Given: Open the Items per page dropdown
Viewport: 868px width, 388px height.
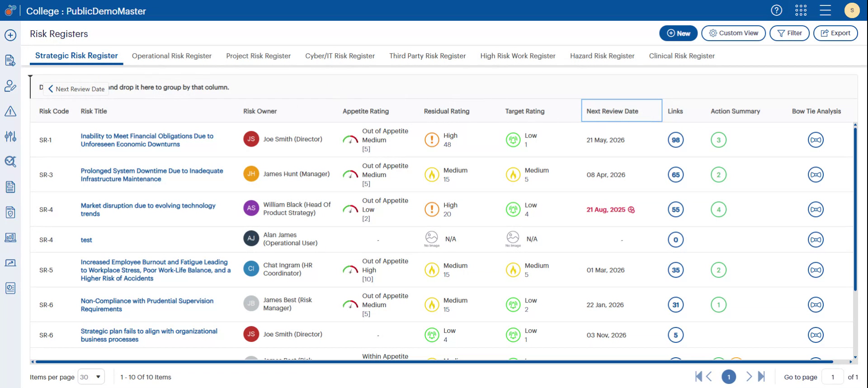Looking at the screenshot, I should pyautogui.click(x=91, y=377).
